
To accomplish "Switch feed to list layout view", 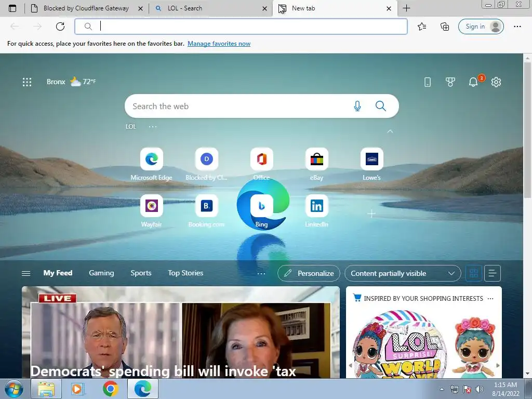I will (x=493, y=273).
